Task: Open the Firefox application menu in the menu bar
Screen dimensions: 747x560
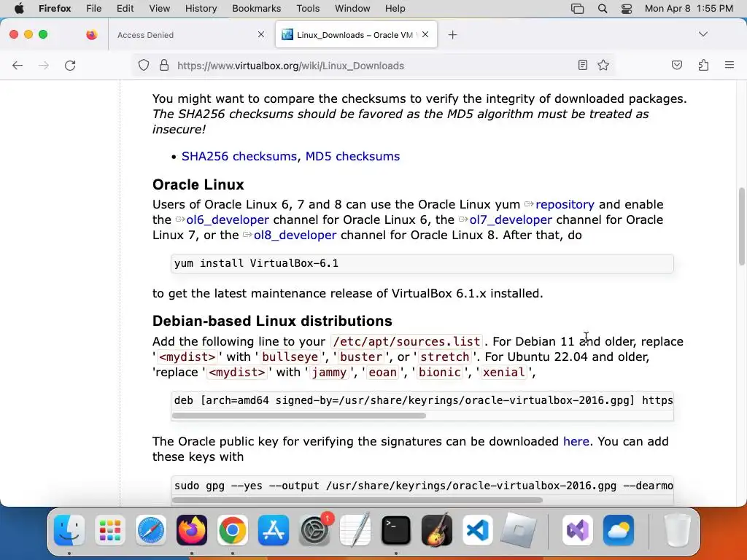Action: tap(55, 9)
